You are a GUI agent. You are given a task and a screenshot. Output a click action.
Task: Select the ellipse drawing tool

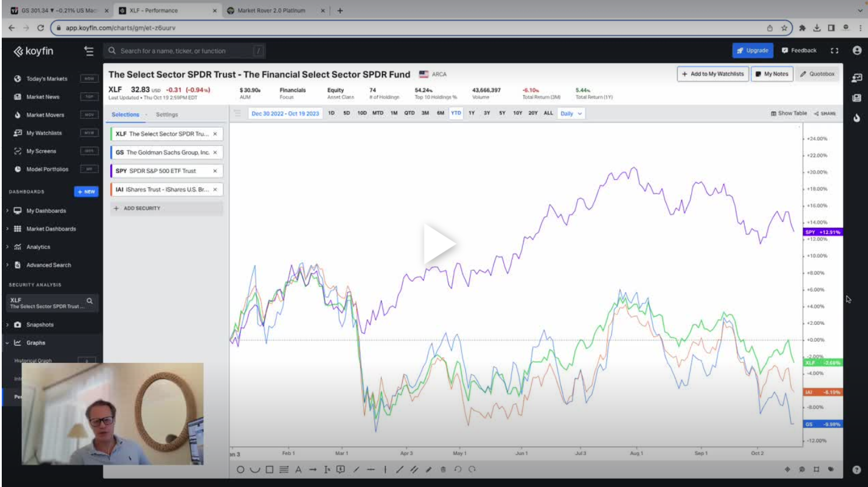click(x=240, y=470)
